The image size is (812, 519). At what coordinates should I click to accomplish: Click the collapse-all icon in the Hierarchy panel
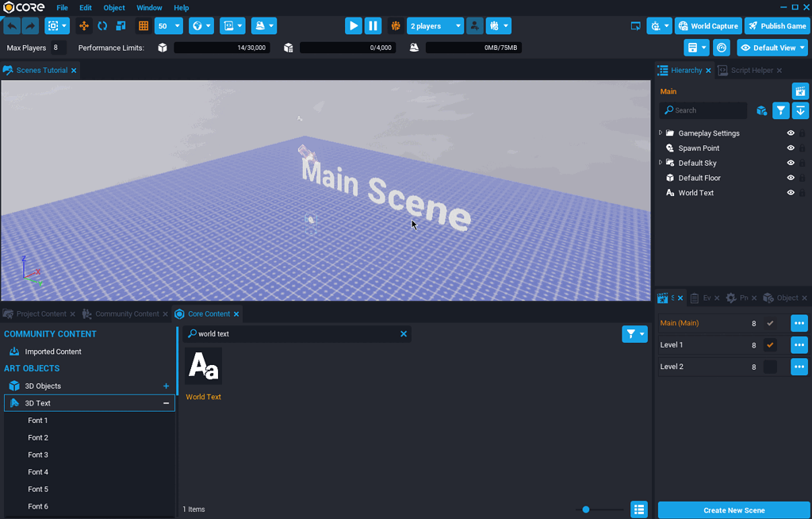click(x=799, y=110)
